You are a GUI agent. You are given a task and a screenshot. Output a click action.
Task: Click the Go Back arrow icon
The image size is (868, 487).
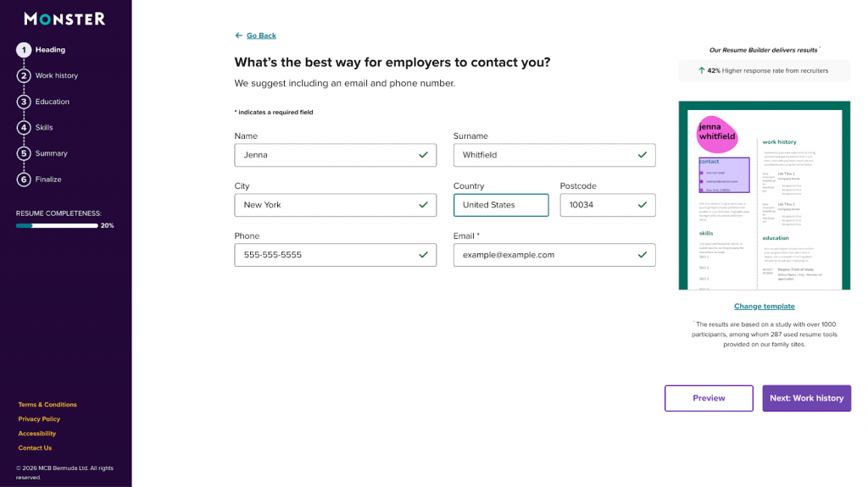[238, 36]
